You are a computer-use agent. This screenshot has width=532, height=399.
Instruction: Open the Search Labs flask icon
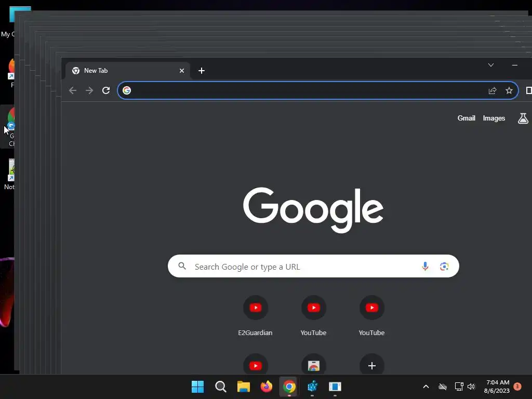tap(523, 118)
